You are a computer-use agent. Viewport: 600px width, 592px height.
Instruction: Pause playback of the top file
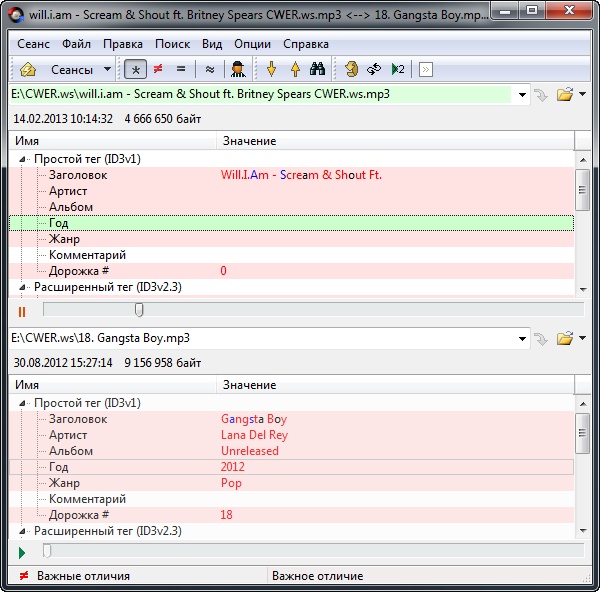tap(22, 311)
